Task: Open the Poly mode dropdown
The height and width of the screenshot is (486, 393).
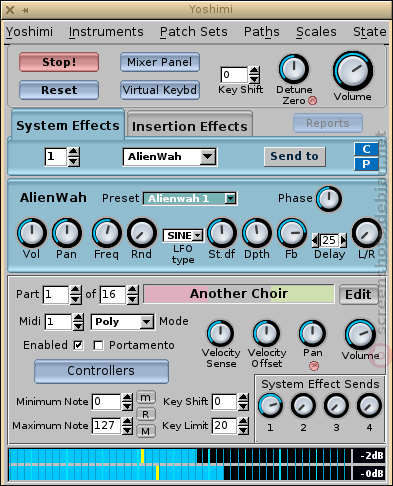Action: click(122, 322)
